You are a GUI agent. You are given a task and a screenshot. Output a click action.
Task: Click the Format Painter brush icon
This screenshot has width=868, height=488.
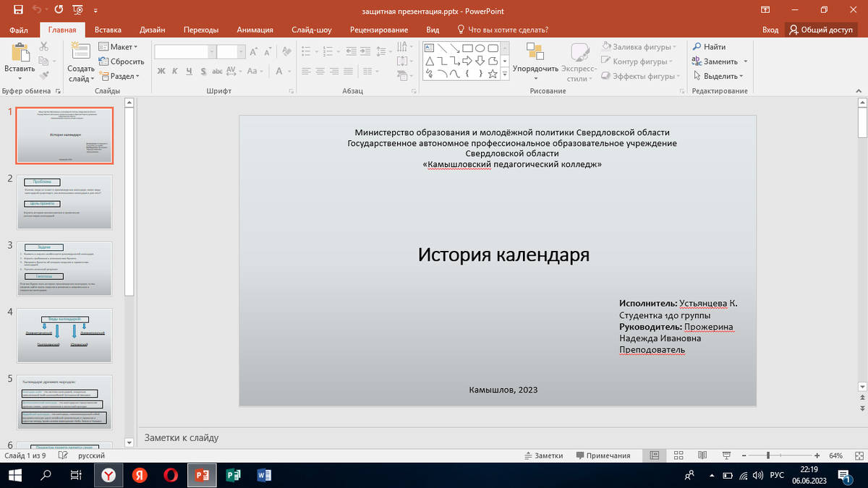(x=43, y=75)
